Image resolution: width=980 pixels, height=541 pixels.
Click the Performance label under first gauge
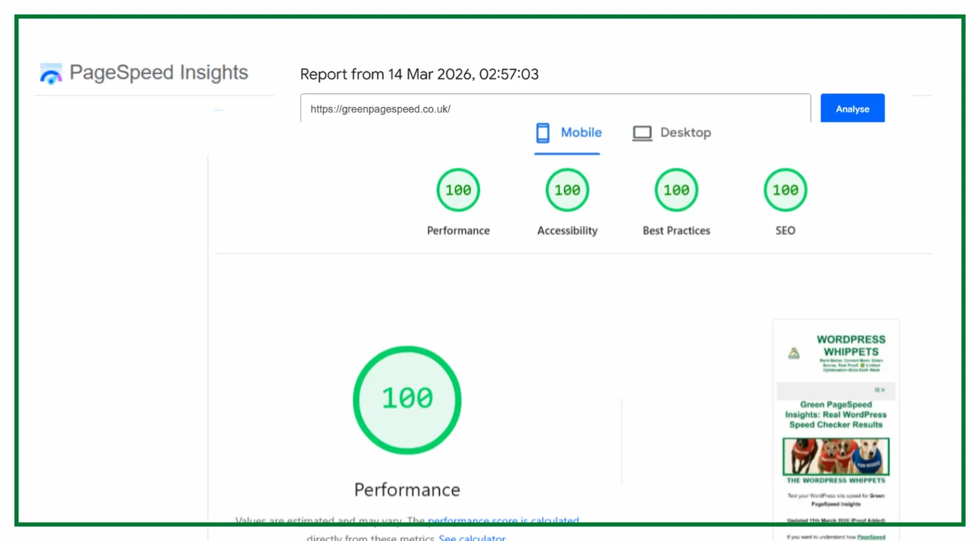pos(458,231)
